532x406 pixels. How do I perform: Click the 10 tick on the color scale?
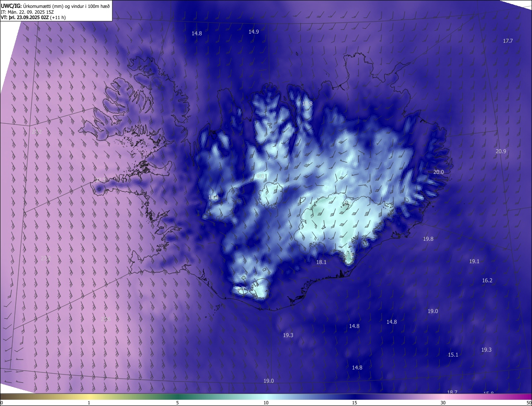(266, 403)
